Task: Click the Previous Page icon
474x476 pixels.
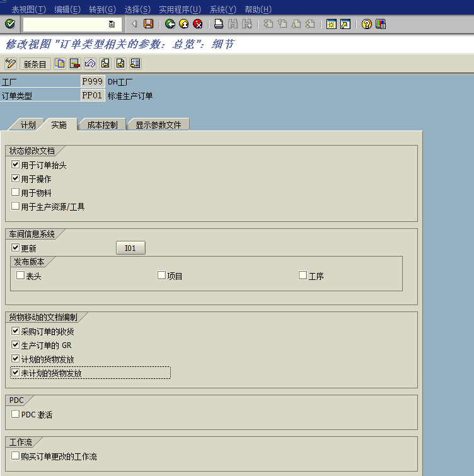Action: pos(282,24)
